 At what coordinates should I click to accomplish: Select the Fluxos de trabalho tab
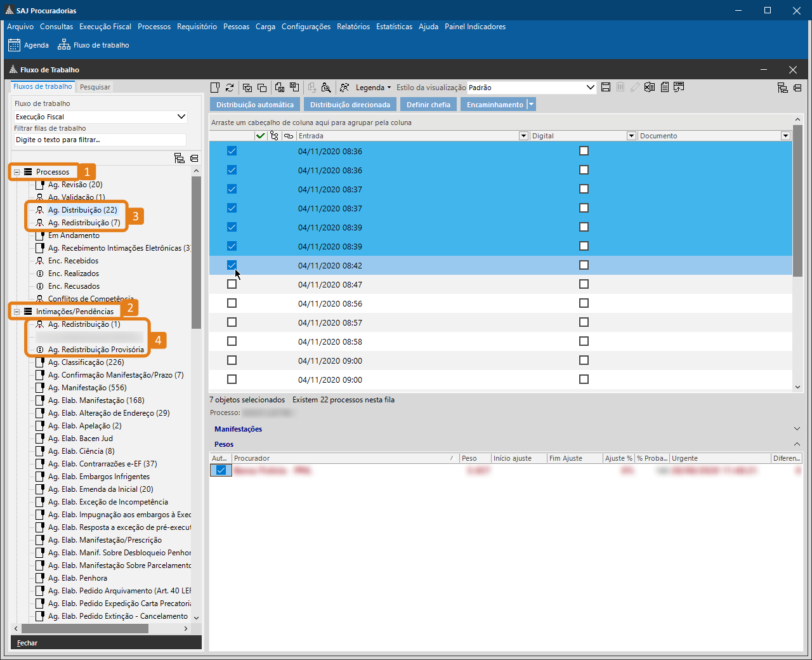pos(43,86)
